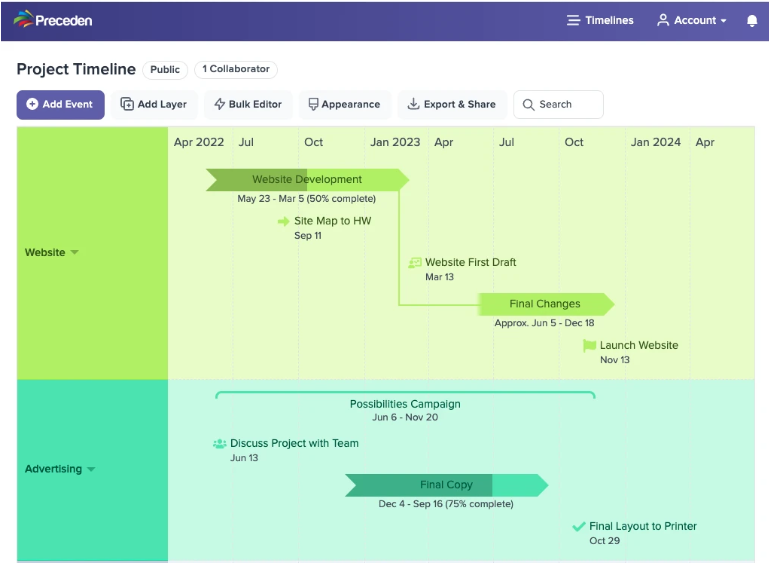Click the Project Timeline title
Image resolution: width=769 pixels, height=563 pixels.
click(76, 69)
